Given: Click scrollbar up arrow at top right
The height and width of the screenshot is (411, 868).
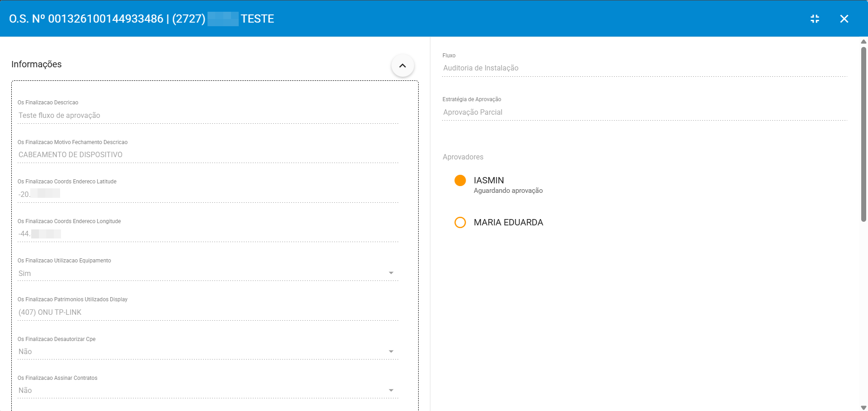Looking at the screenshot, I should click(x=863, y=42).
